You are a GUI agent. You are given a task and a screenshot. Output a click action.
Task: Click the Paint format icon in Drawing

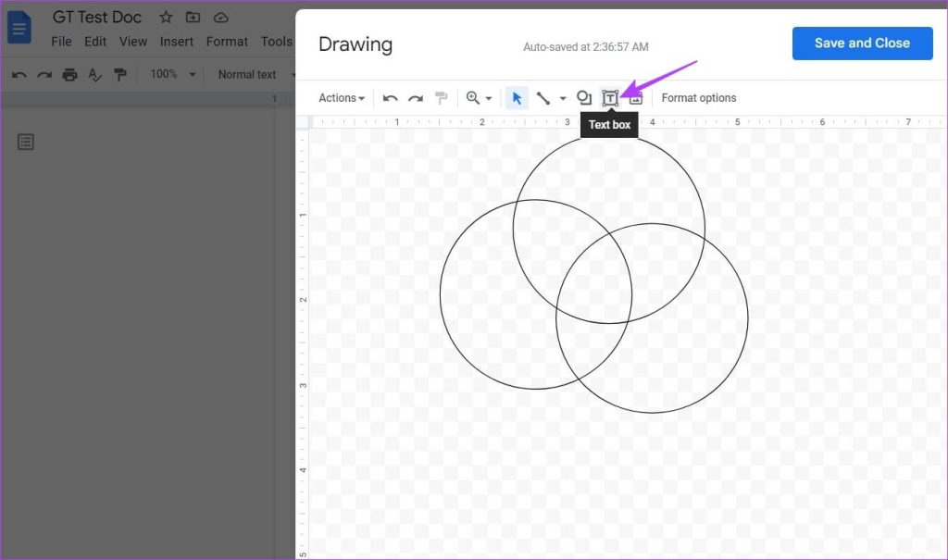pos(442,98)
